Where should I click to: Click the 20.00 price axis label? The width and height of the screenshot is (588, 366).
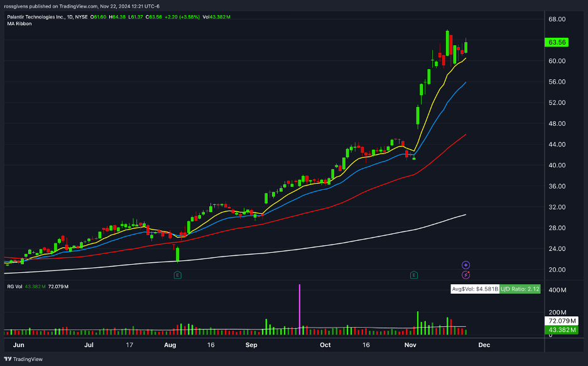pyautogui.click(x=557, y=270)
